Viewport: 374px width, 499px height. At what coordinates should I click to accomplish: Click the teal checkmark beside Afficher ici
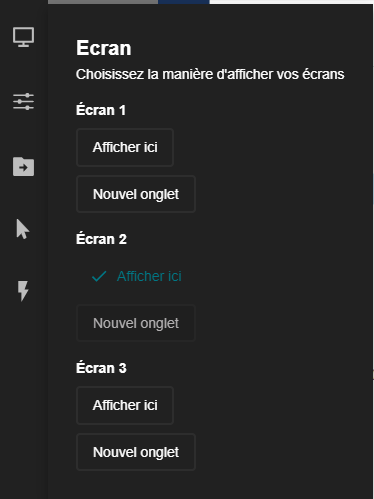point(99,276)
